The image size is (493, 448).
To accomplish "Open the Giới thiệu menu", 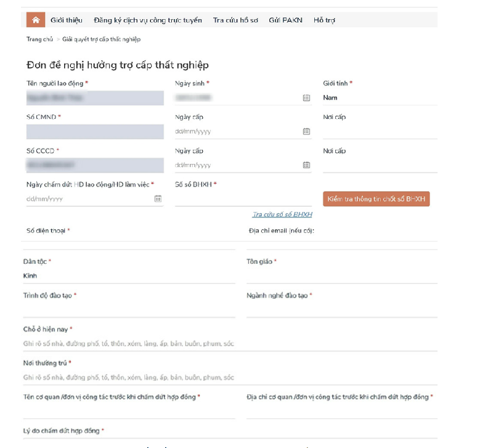I will click(67, 20).
